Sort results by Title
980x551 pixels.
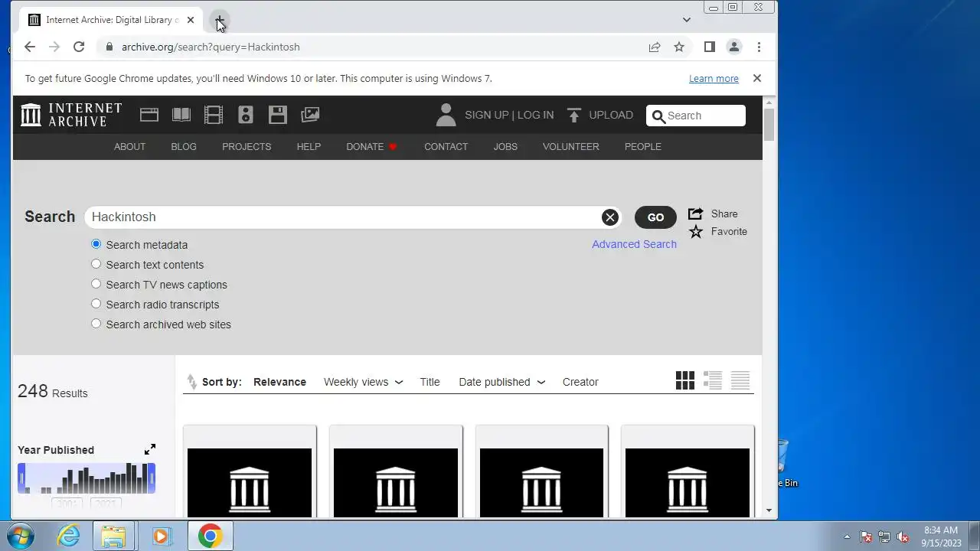coord(430,382)
